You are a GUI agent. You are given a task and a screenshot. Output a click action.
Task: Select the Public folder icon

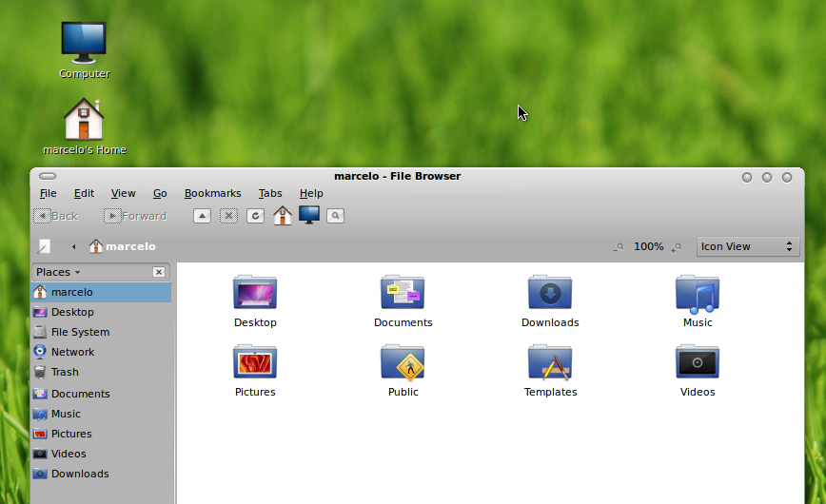[x=403, y=363]
